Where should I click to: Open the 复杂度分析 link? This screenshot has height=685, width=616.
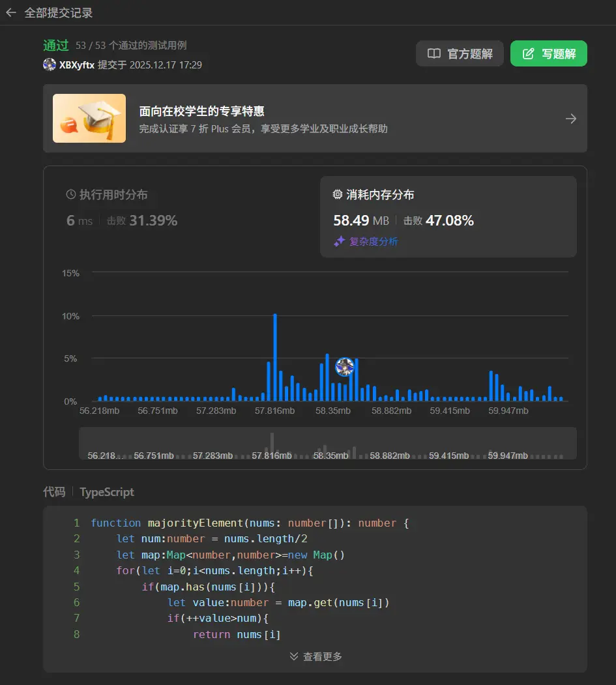[374, 242]
